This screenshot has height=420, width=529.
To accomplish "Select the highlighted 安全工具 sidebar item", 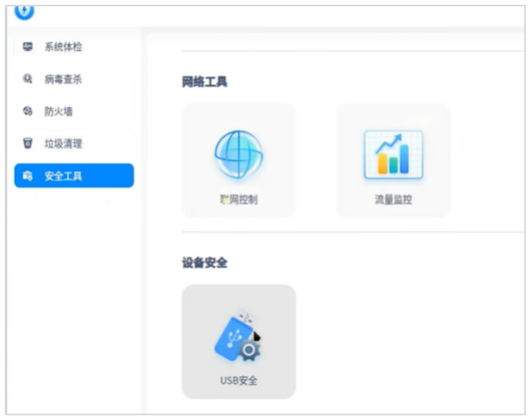I will [74, 176].
